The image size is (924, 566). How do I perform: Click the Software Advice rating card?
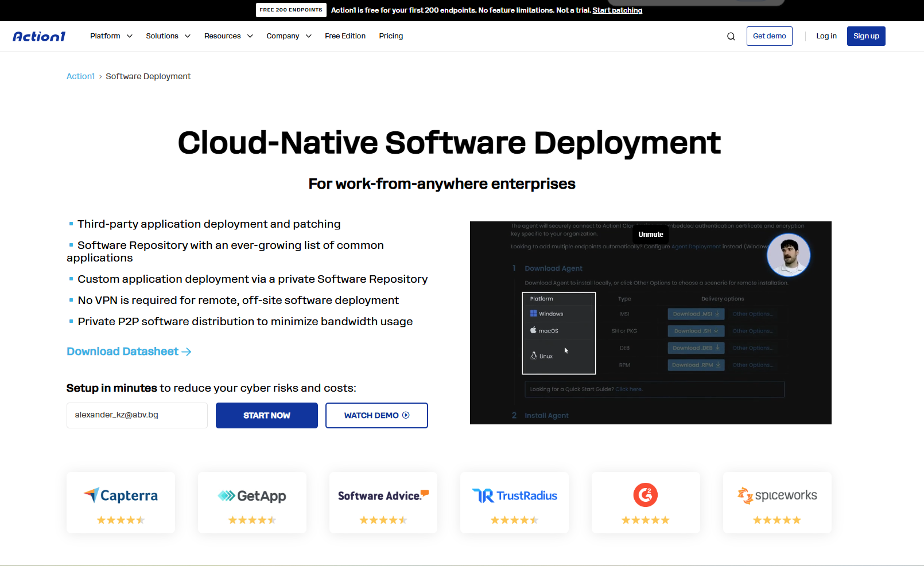click(x=383, y=502)
